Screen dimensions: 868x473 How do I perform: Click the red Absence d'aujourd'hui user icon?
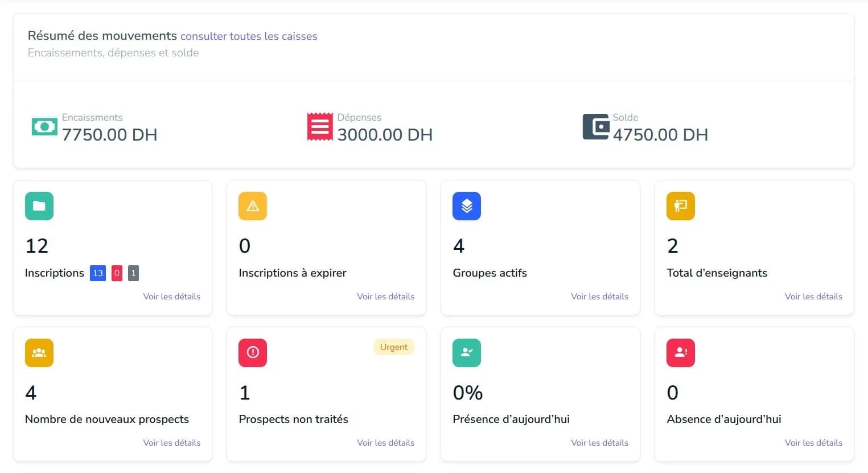pyautogui.click(x=681, y=353)
